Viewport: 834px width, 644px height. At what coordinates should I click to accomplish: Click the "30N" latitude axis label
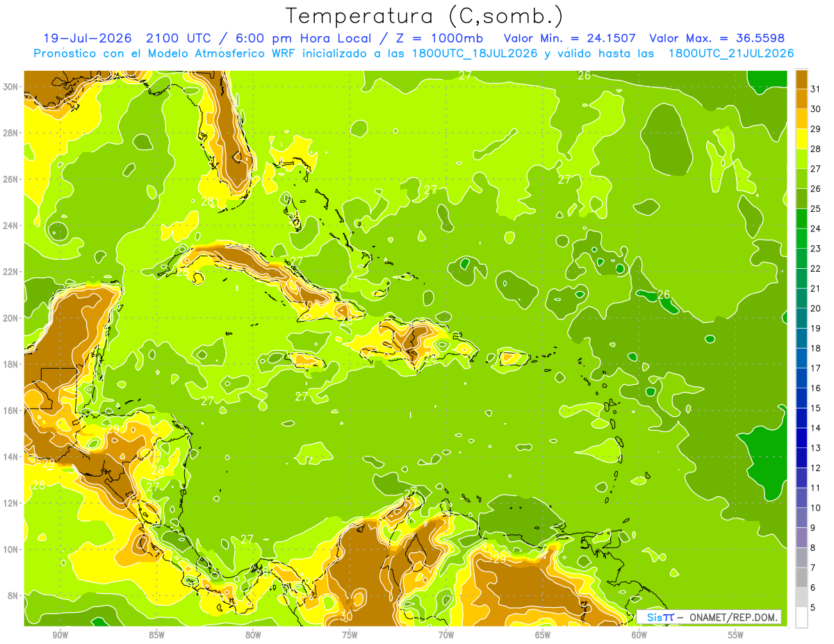[x=10, y=86]
